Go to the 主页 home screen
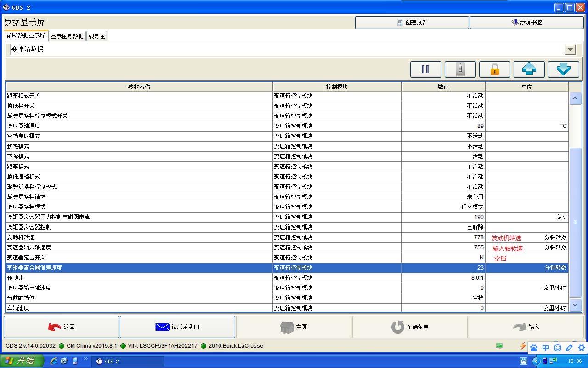The height and width of the screenshot is (368, 588). click(294, 327)
